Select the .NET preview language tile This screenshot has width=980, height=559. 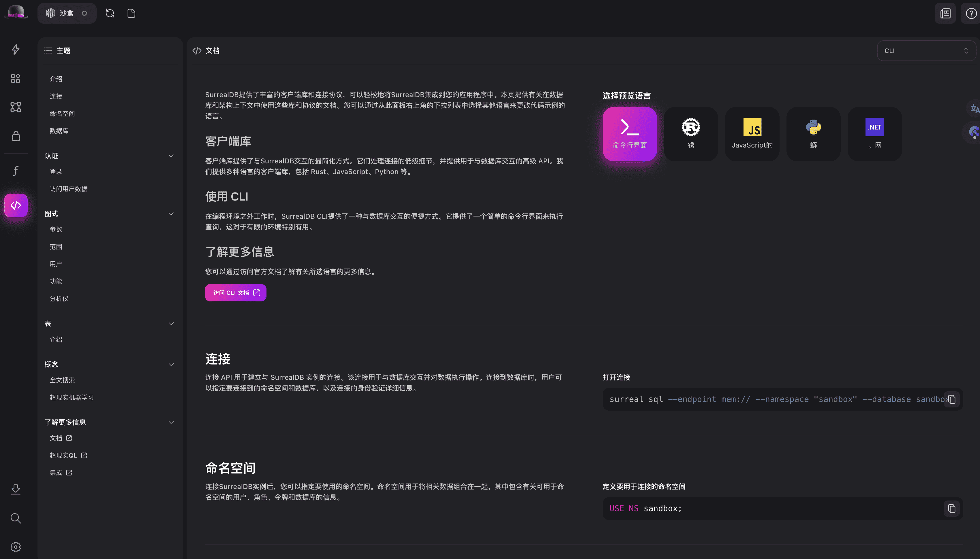[874, 134]
